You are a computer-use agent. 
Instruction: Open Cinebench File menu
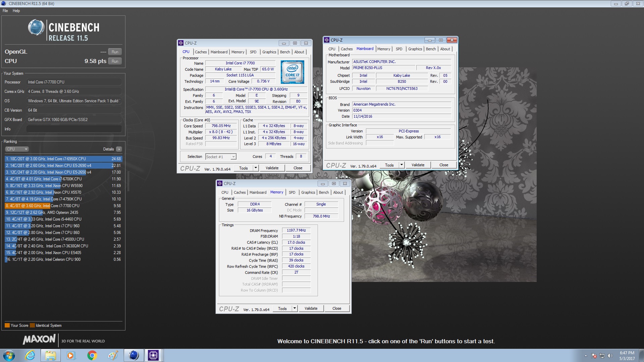coord(5,11)
